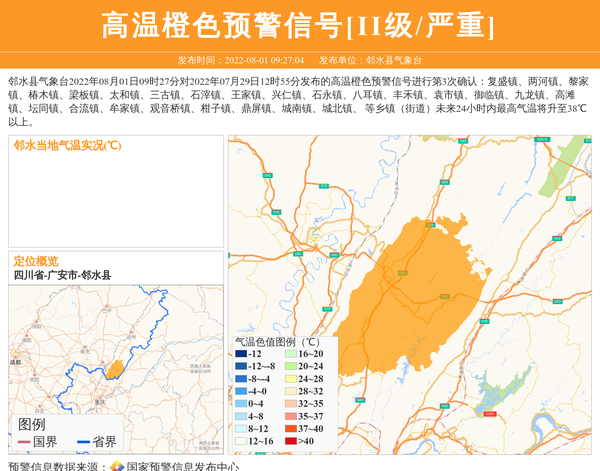Select the 16~20 light green legend swatch
Viewport: 600px width, 471px height.
pyautogui.click(x=291, y=354)
